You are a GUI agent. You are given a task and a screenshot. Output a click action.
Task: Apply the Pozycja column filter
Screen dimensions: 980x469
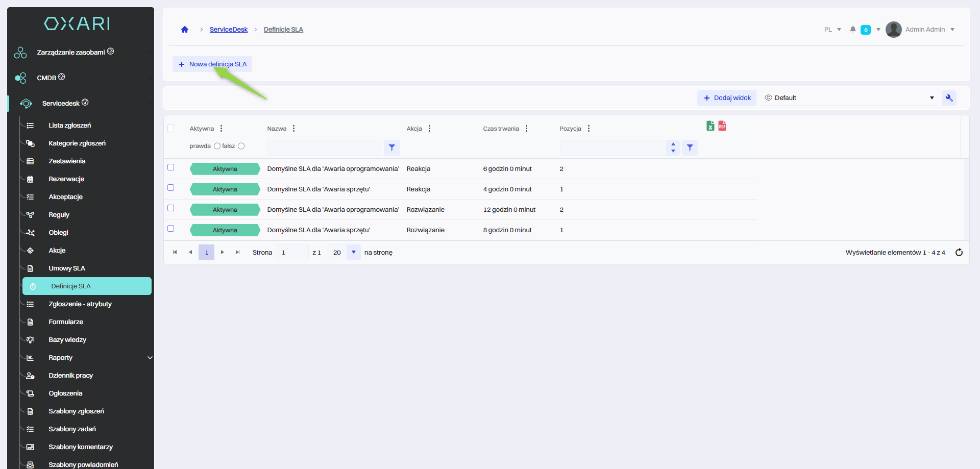coord(690,147)
